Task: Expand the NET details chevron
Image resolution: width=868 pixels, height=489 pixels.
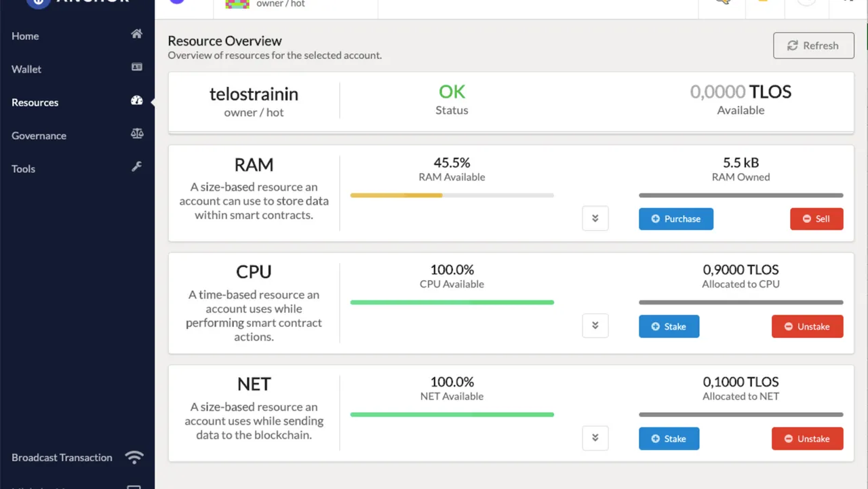Action: 595,438
